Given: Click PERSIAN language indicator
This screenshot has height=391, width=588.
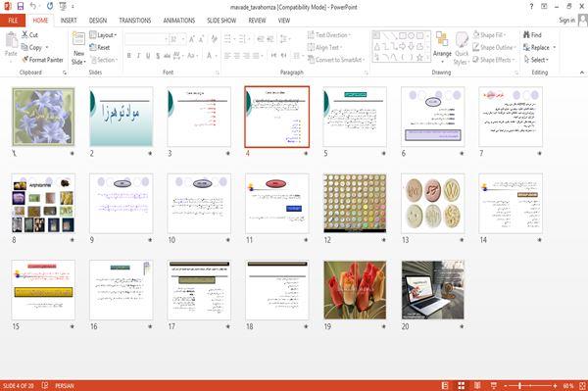Looking at the screenshot, I should pyautogui.click(x=65, y=385).
